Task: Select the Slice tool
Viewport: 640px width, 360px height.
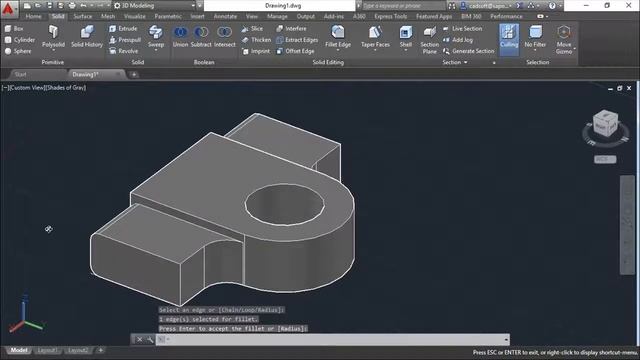Action: (252, 29)
